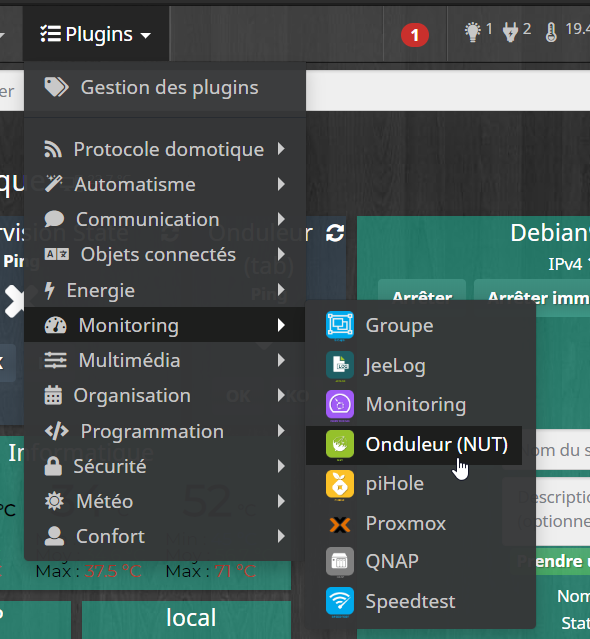Click the refresh icon beside Onduleur
Screen dimensions: 590x639
coord(335,233)
